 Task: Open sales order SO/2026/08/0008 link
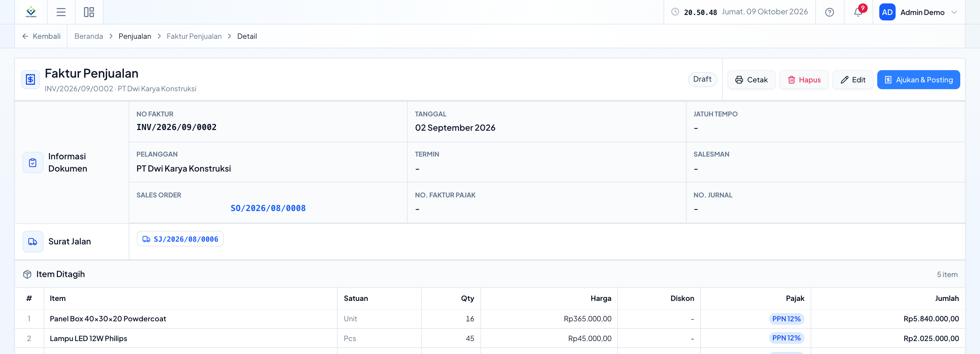[268, 208]
